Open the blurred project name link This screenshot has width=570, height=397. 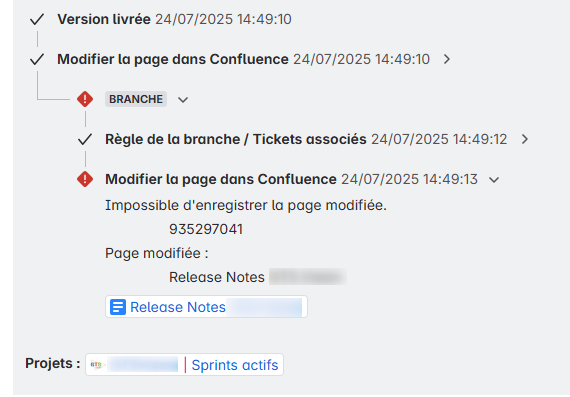tap(143, 365)
